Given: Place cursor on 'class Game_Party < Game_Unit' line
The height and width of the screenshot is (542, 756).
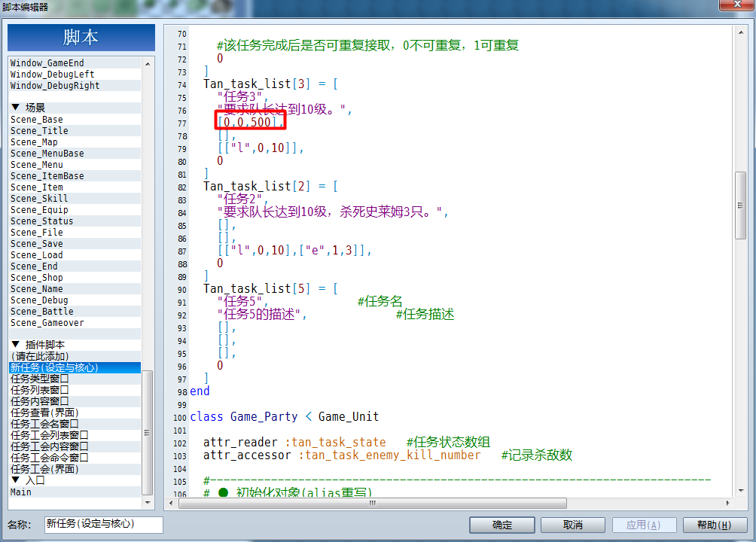Looking at the screenshot, I should [x=285, y=416].
